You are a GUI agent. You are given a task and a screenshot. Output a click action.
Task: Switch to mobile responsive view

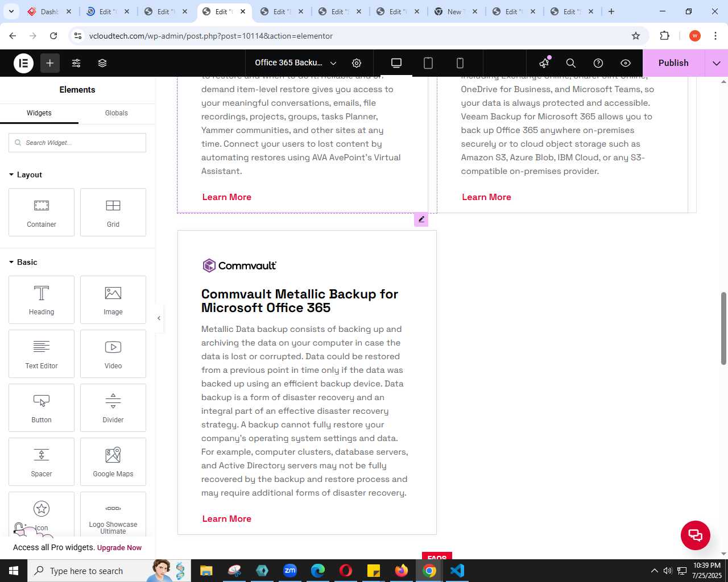[460, 63]
